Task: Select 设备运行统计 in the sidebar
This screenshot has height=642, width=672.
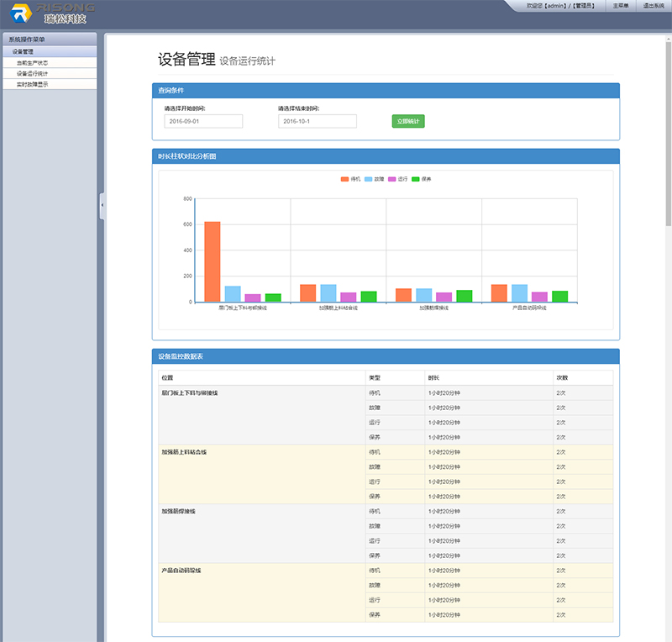Action: pos(50,73)
